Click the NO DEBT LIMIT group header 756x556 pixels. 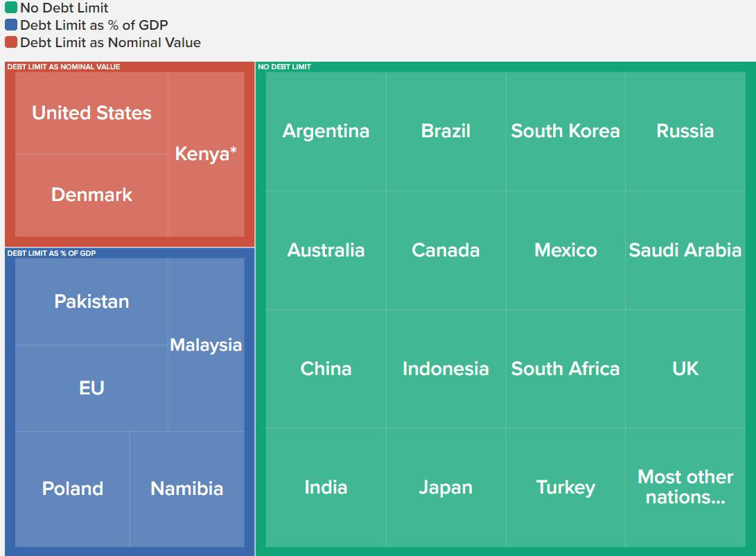[285, 67]
